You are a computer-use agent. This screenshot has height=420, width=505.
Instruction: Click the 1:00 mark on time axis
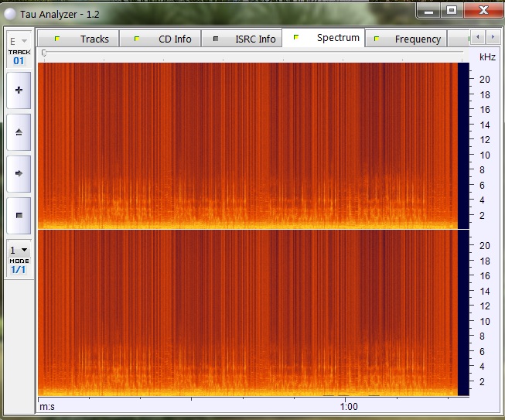348,406
